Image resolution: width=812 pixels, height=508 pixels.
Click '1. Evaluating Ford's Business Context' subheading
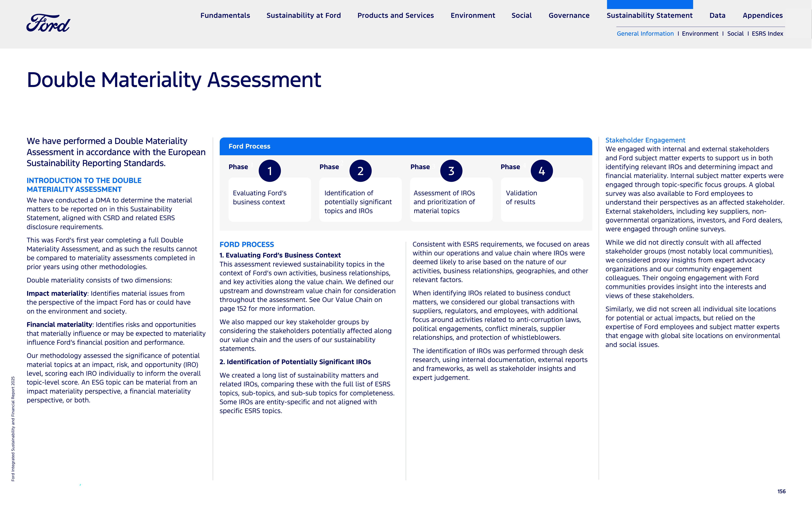[280, 255]
